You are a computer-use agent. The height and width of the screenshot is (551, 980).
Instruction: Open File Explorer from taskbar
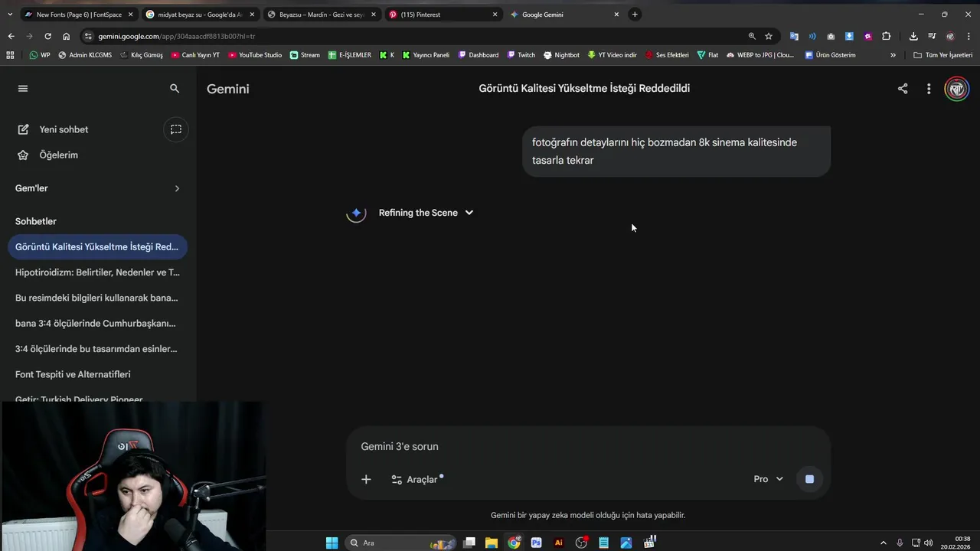(492, 543)
